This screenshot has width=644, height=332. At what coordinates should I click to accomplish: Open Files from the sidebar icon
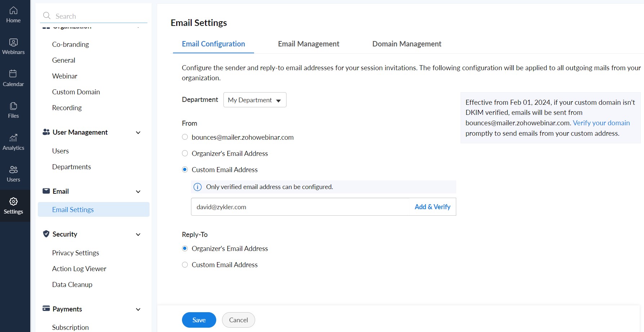pos(13,106)
